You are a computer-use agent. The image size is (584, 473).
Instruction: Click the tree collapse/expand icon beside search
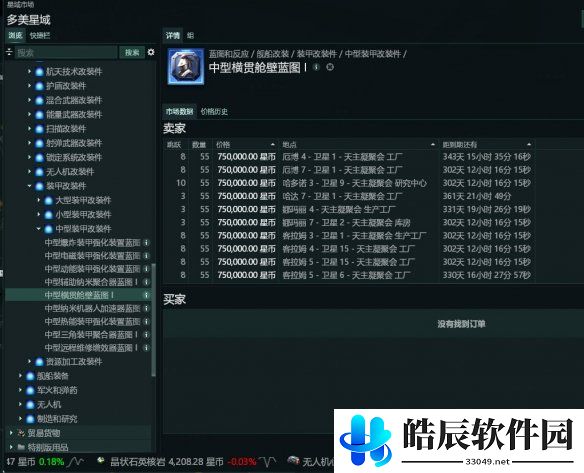click(9, 52)
